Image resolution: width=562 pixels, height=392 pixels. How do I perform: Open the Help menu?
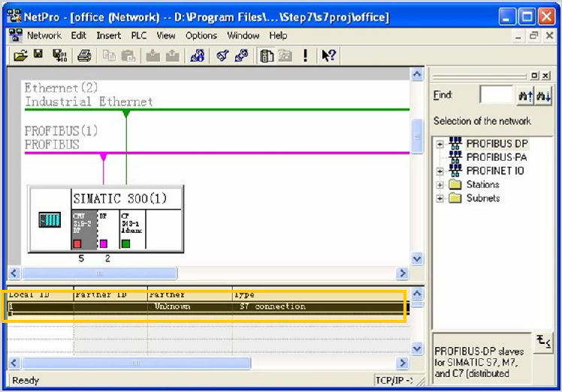pyautogui.click(x=278, y=36)
